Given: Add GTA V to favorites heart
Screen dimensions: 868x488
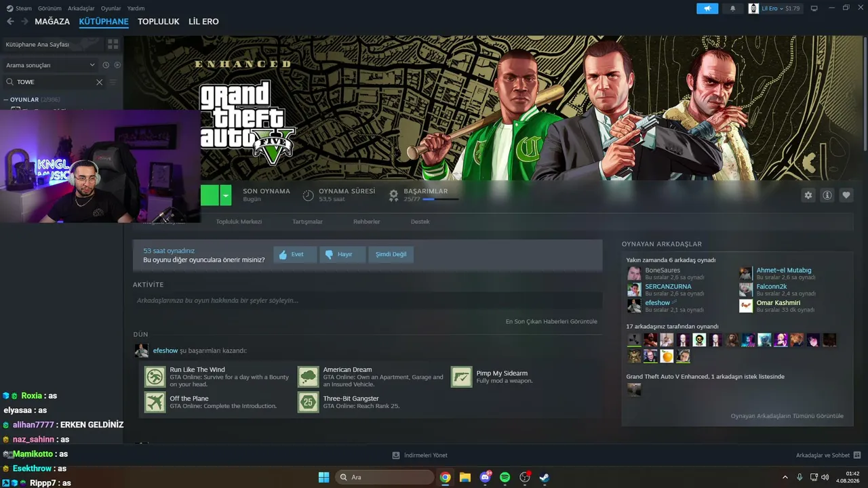Looking at the screenshot, I should click(x=846, y=195).
